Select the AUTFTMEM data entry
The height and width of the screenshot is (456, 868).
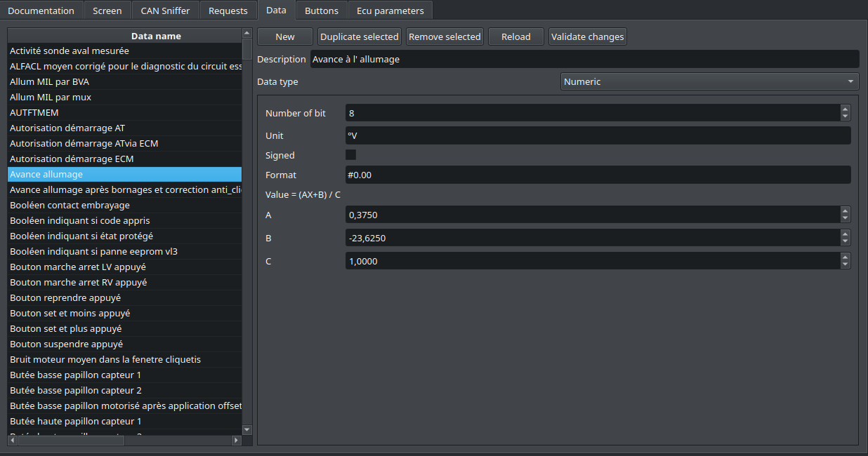coord(124,112)
